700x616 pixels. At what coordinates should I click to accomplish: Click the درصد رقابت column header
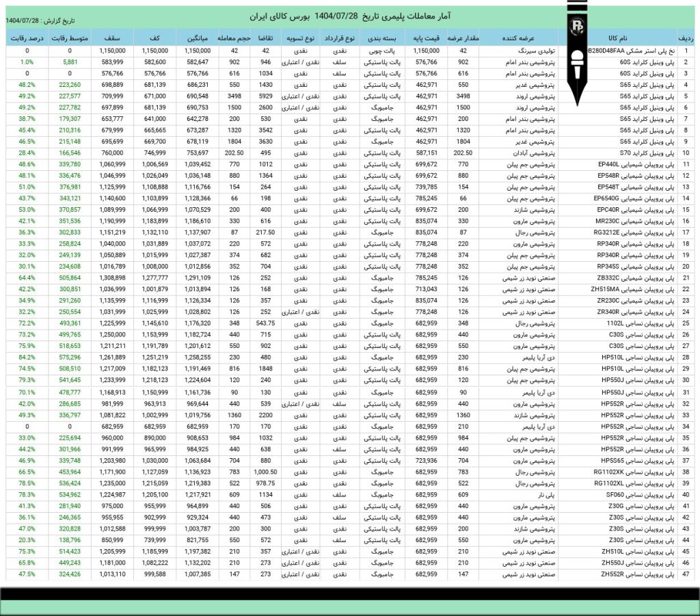coord(27,38)
